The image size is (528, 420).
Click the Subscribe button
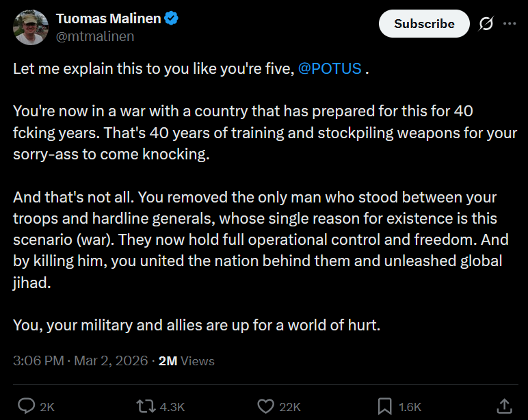pos(424,23)
